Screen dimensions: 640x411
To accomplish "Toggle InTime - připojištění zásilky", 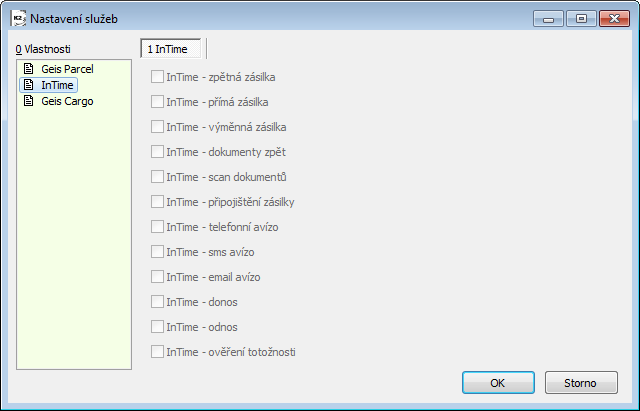I will 157,202.
